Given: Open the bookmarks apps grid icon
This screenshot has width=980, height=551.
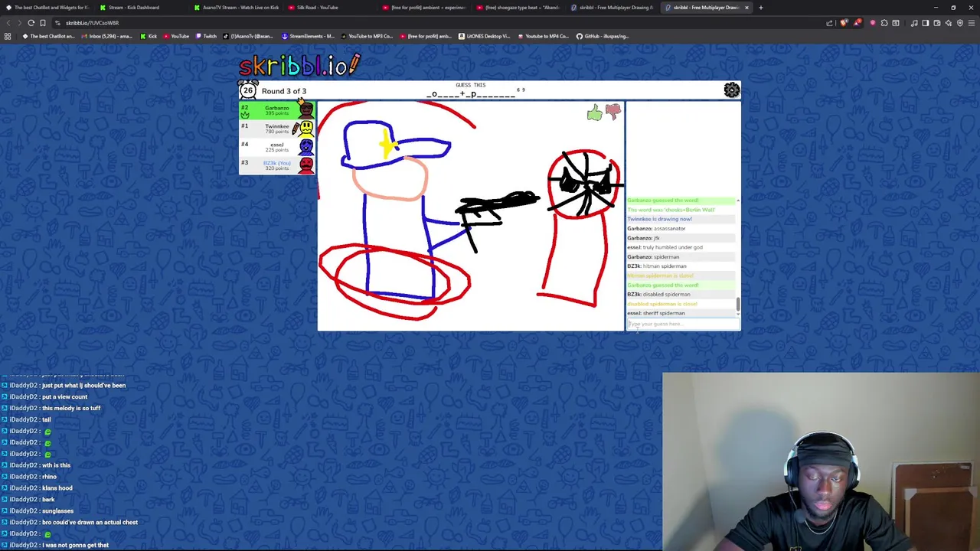Looking at the screenshot, I should [8, 36].
